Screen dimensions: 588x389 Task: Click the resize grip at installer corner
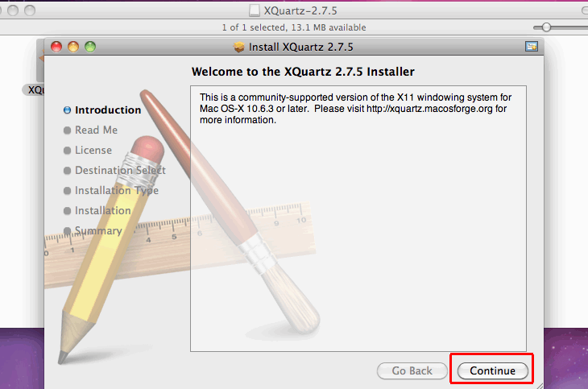[x=540, y=386]
